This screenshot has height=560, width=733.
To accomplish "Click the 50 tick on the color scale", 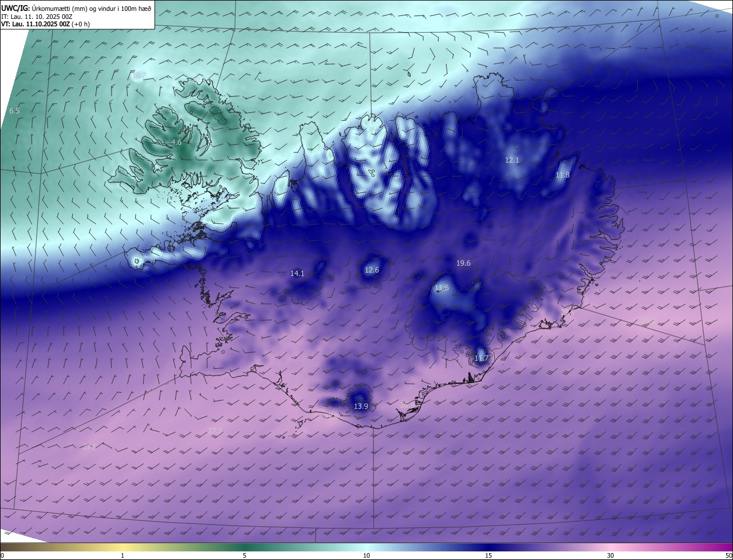I will pyautogui.click(x=728, y=555).
